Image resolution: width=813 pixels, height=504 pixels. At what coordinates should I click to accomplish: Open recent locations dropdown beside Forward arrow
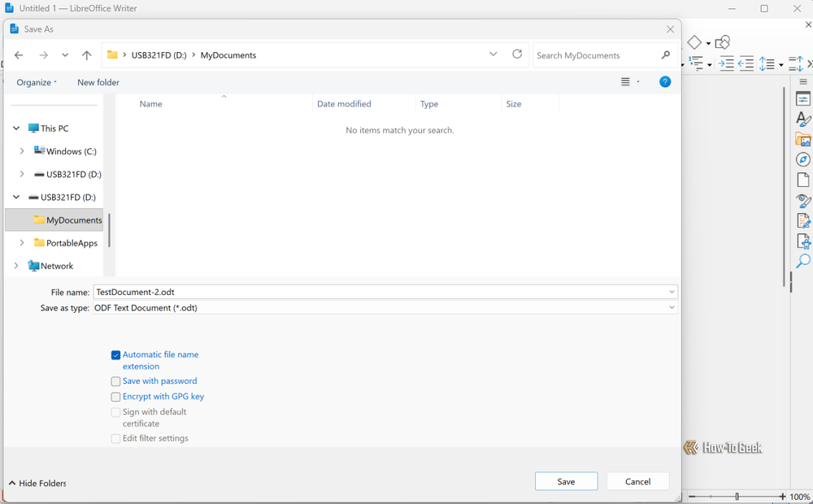click(x=65, y=55)
